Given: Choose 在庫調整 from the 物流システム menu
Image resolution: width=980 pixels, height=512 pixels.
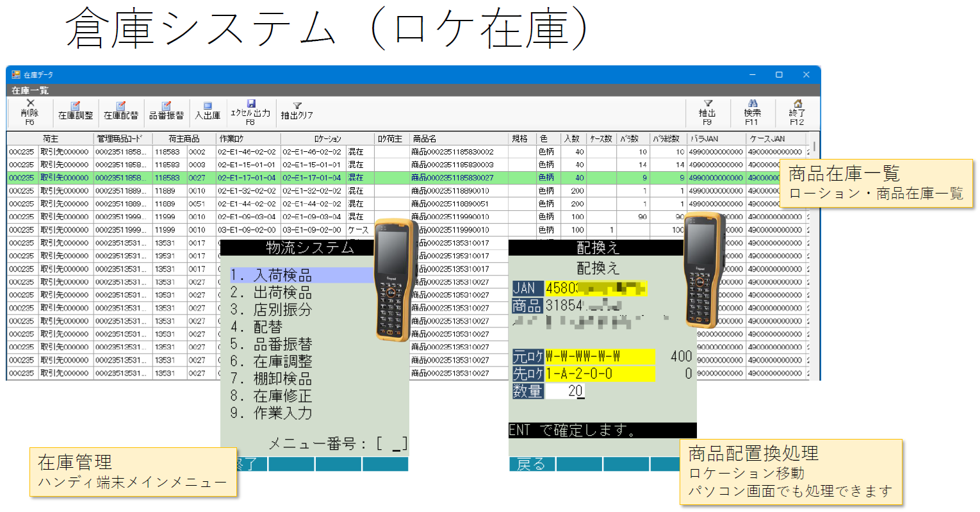Looking at the screenshot, I should click(x=282, y=361).
